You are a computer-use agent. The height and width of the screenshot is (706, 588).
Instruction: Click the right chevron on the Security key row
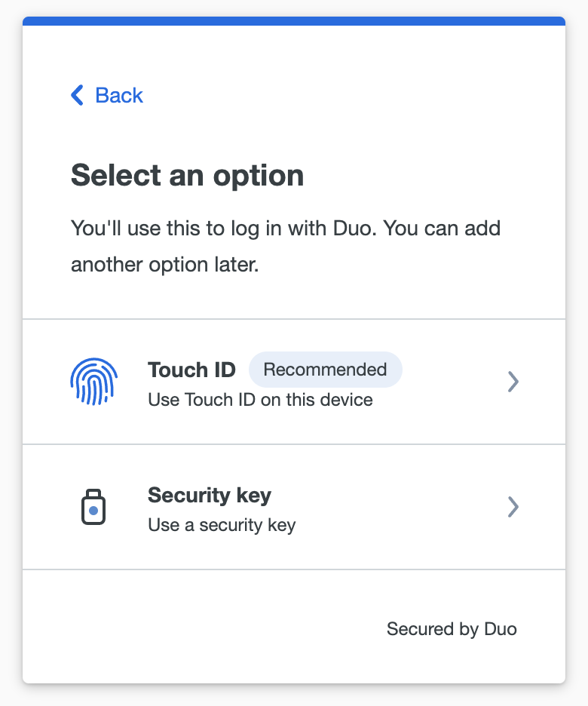pyautogui.click(x=513, y=507)
